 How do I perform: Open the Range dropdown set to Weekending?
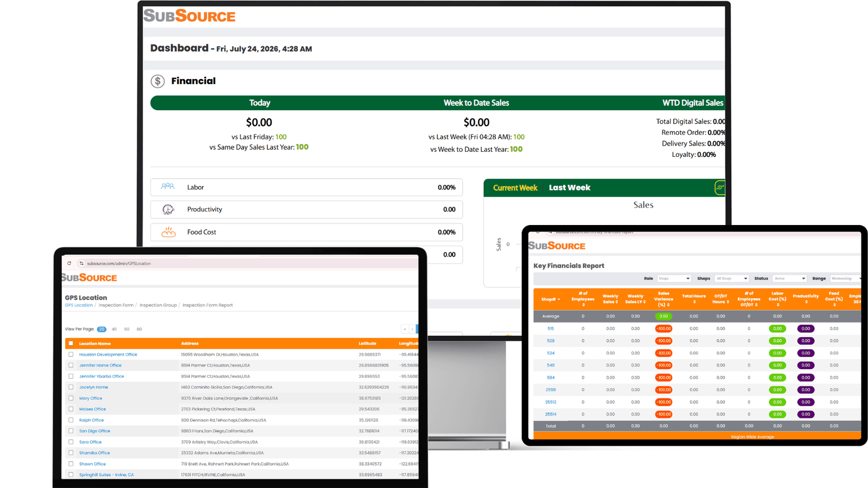pos(845,279)
